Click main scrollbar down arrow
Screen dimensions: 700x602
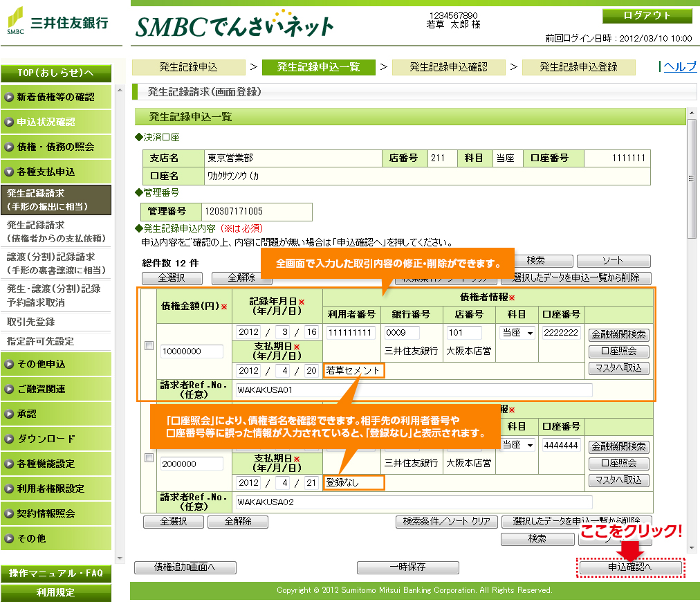coord(691,548)
